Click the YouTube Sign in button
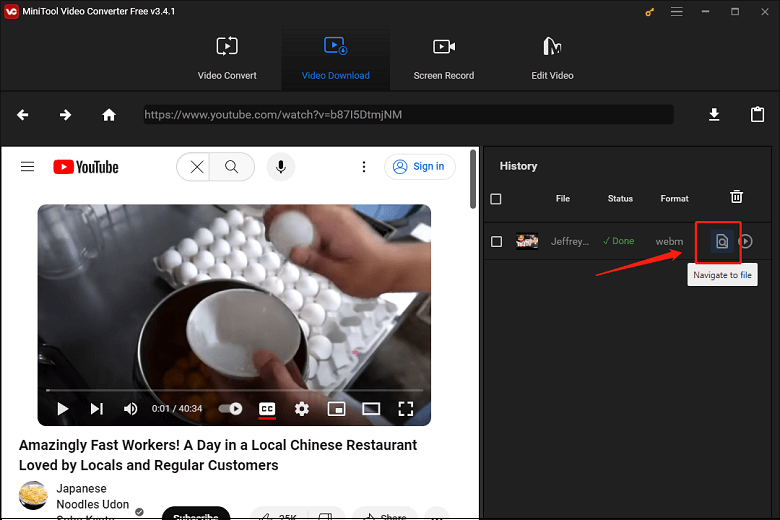780x520 pixels. (420, 167)
